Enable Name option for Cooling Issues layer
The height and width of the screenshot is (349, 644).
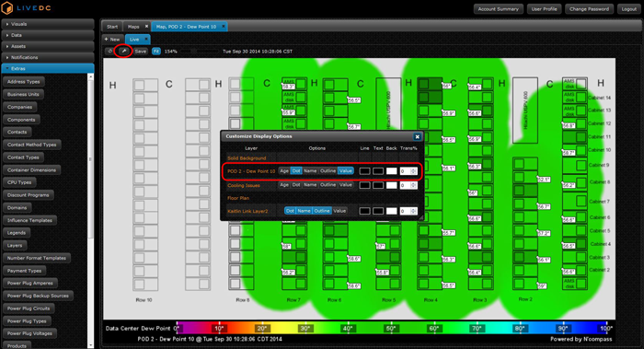coord(310,185)
